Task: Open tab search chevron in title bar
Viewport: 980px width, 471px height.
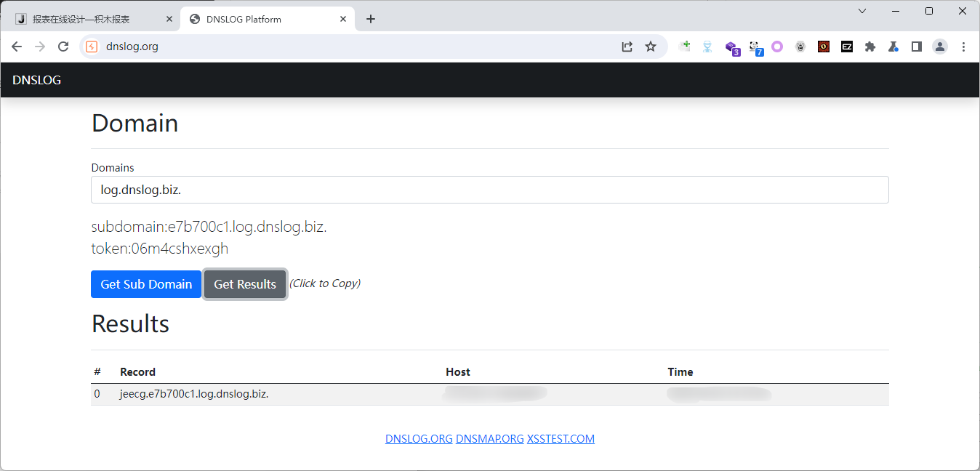Action: [862, 11]
